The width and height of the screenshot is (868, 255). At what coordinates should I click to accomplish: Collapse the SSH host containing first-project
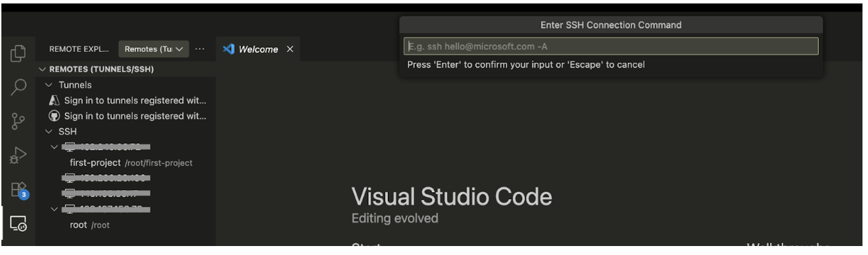[x=55, y=147]
